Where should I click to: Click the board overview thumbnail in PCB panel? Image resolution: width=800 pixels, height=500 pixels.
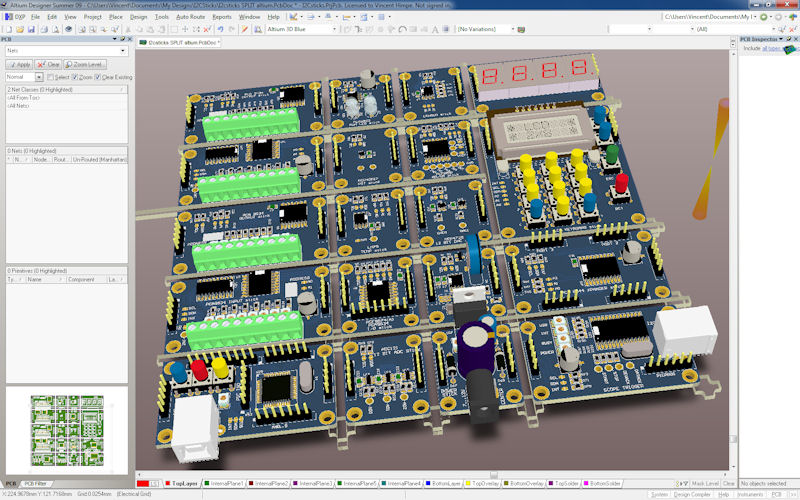(x=67, y=431)
